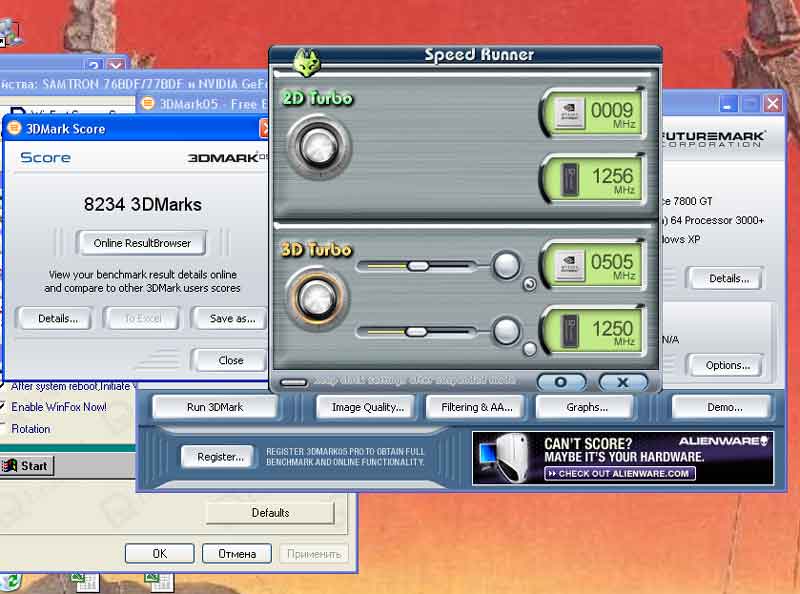Click the fox logo in Speed Runner
The height and width of the screenshot is (594, 800).
(307, 62)
